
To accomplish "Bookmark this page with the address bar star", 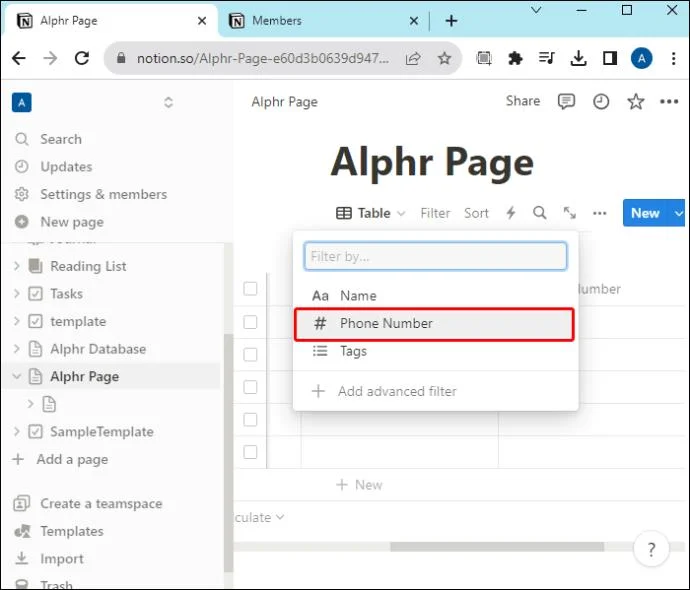I will [x=444, y=58].
